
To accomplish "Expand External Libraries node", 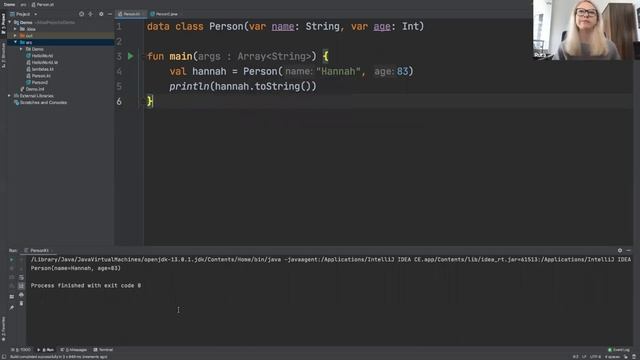I will 10,96.
